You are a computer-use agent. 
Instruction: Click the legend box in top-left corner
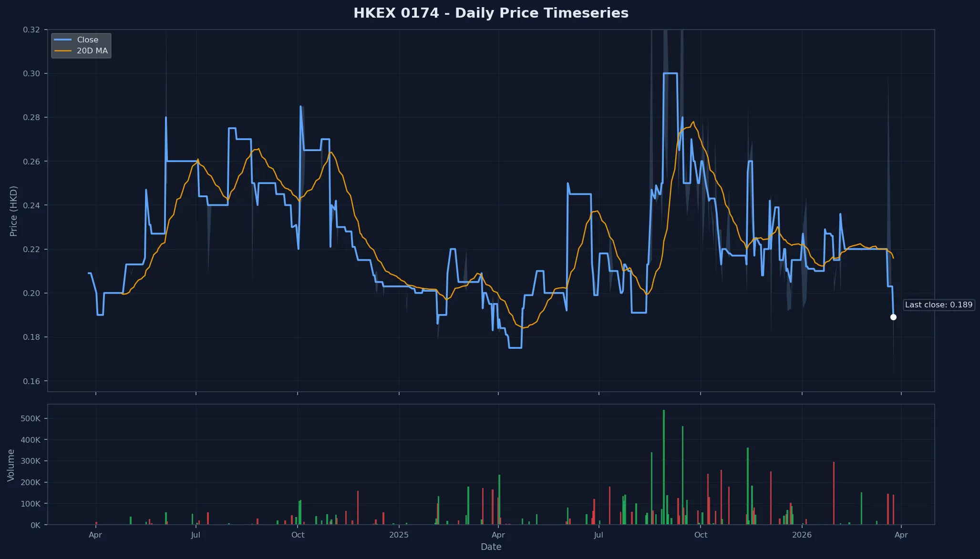81,45
